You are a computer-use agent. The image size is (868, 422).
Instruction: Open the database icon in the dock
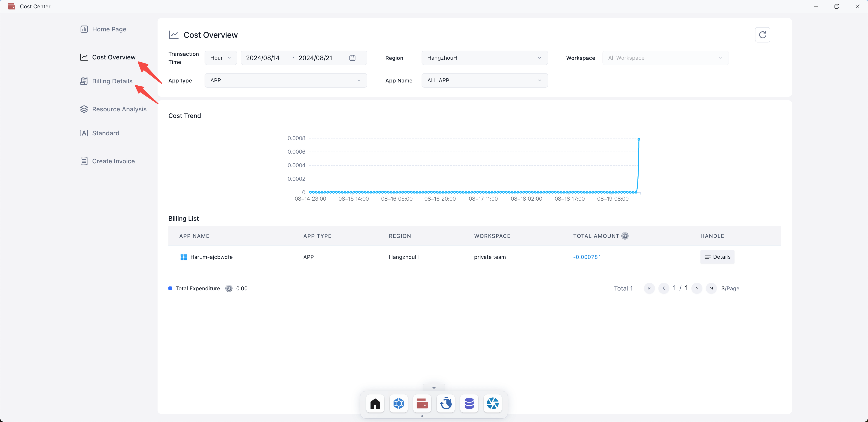[x=469, y=403]
